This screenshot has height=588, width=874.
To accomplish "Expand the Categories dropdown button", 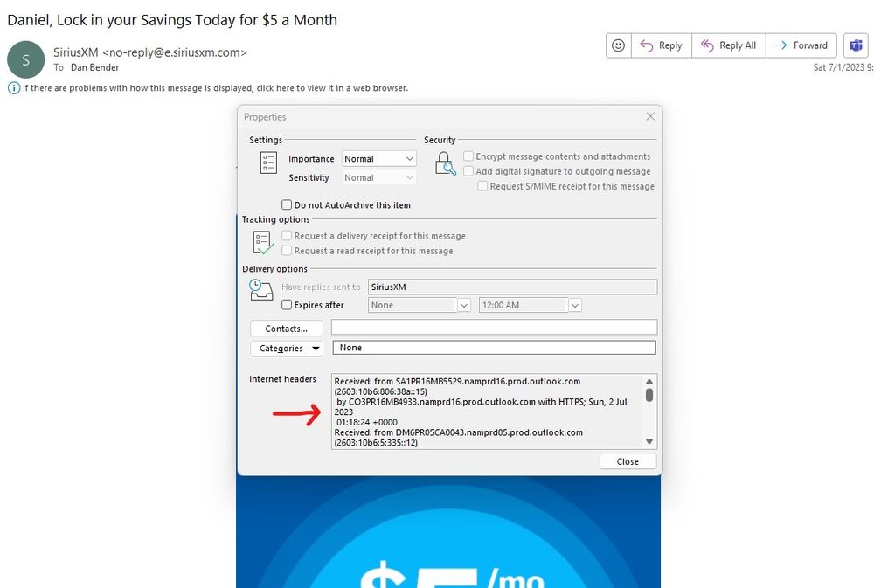I will coord(287,348).
